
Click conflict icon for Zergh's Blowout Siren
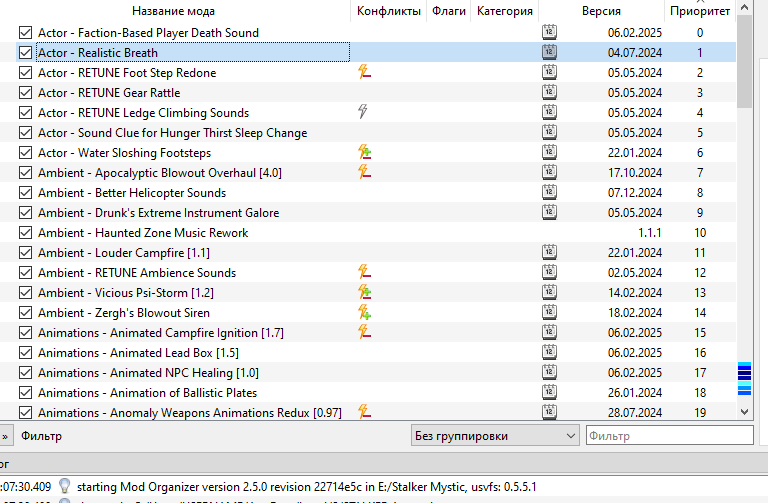tap(364, 312)
